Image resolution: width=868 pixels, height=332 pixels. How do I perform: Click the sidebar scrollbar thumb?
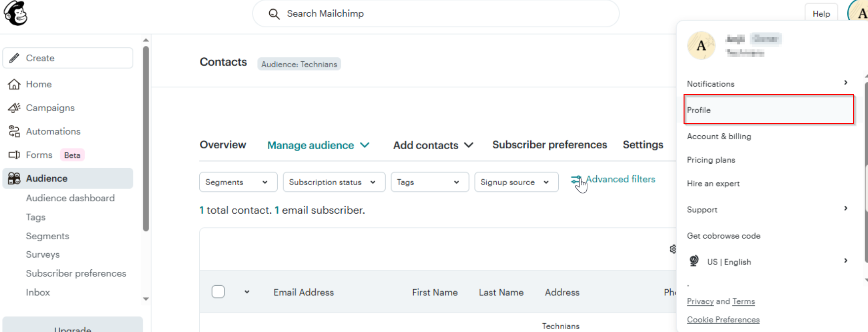(146, 138)
